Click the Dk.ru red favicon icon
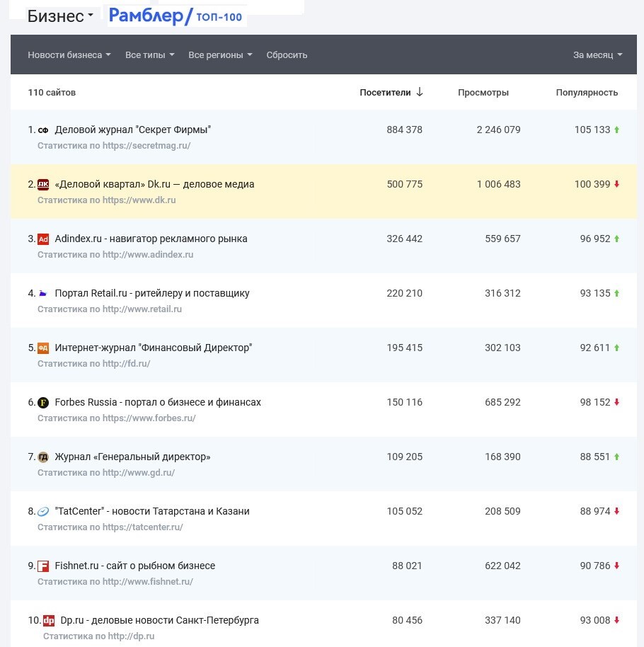 tap(43, 185)
